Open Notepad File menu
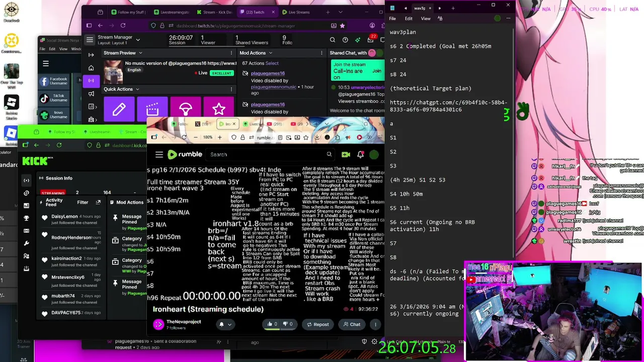 [392, 19]
